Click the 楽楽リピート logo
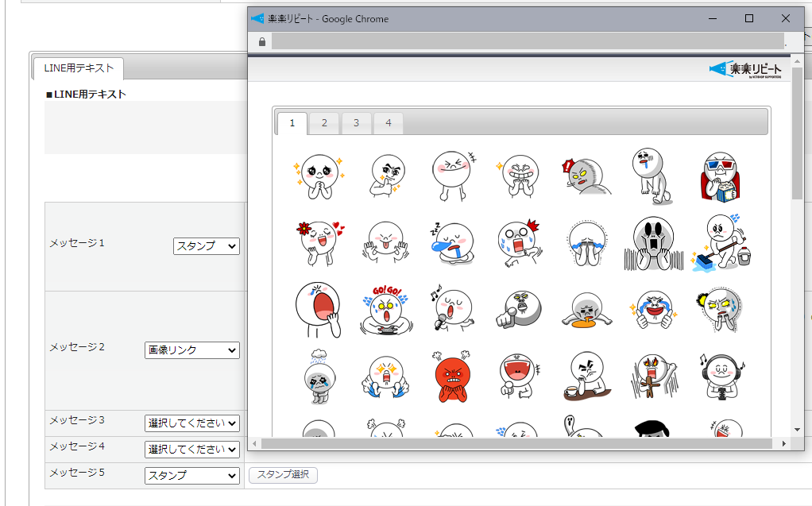812x506 pixels. pyautogui.click(x=745, y=70)
